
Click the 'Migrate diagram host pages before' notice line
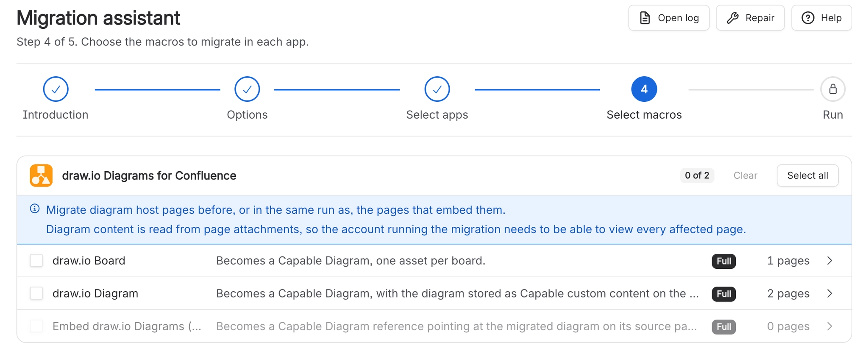pyautogui.click(x=275, y=210)
